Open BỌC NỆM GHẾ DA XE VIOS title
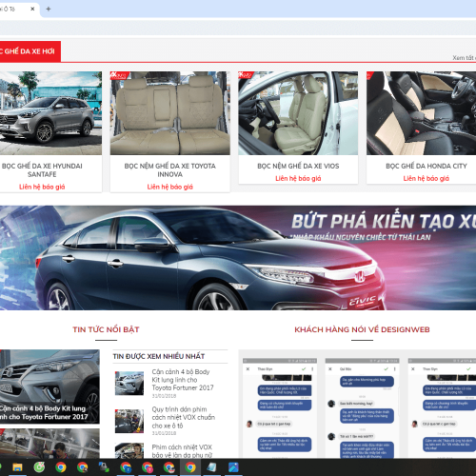The image size is (476, 476). pyautogui.click(x=298, y=166)
